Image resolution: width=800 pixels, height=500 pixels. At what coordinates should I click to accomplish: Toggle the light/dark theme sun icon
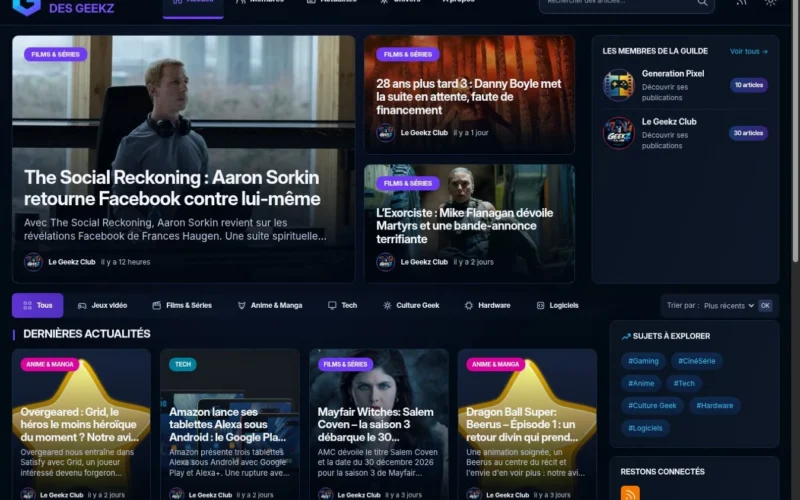pyautogui.click(x=770, y=2)
